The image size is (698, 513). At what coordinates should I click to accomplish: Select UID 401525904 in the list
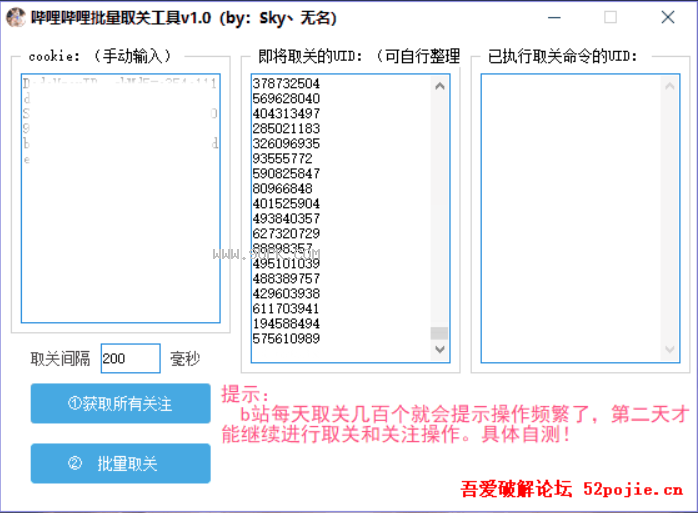pyautogui.click(x=286, y=204)
